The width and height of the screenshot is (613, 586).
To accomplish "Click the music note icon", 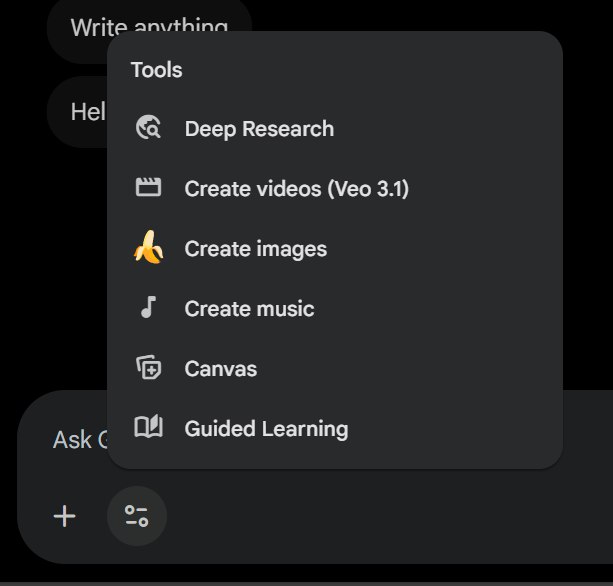I will 148,308.
